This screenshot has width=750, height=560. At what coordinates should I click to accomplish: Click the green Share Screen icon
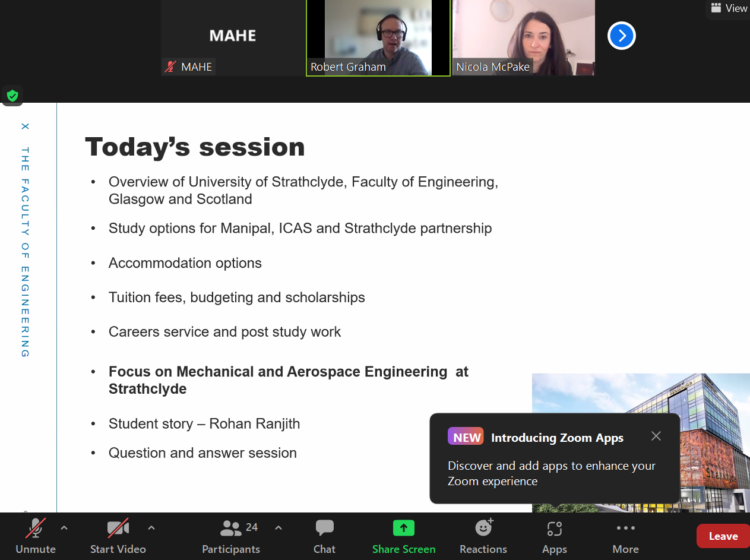click(403, 528)
